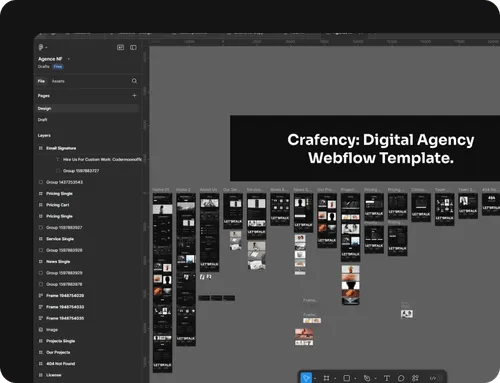Click the frame icon beside Email Signature
The height and width of the screenshot is (383, 500).
click(x=41, y=148)
